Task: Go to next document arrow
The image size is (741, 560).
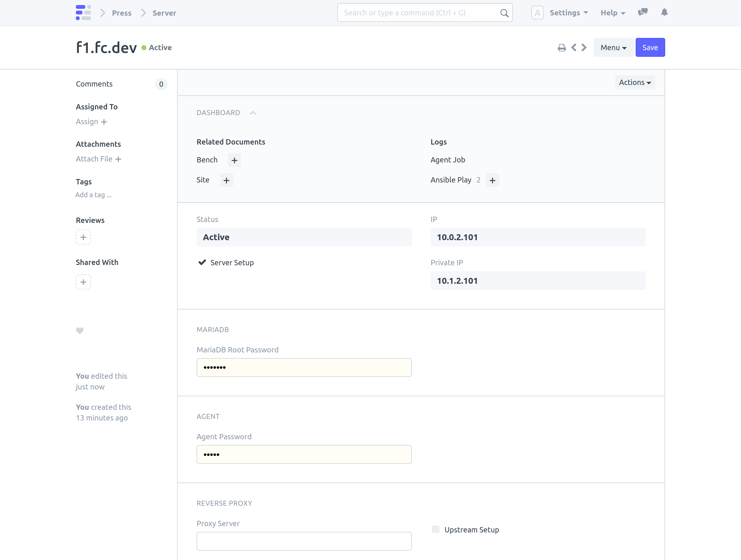Action: pyautogui.click(x=584, y=48)
